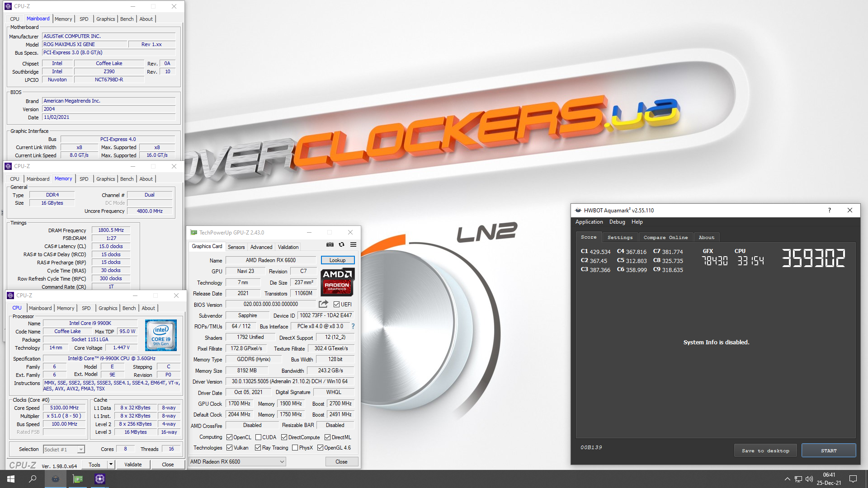Toggle the Vulkan checkbox

[229, 448]
